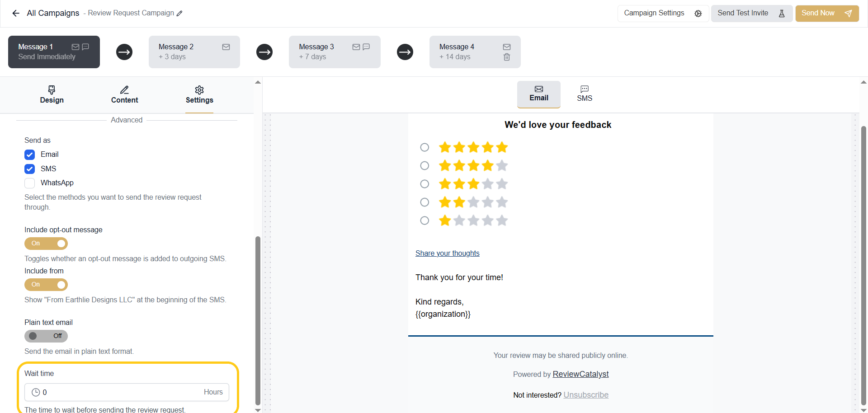This screenshot has width=868, height=413.
Task: Click the arrow between Message 3 and 4
Action: click(x=405, y=52)
